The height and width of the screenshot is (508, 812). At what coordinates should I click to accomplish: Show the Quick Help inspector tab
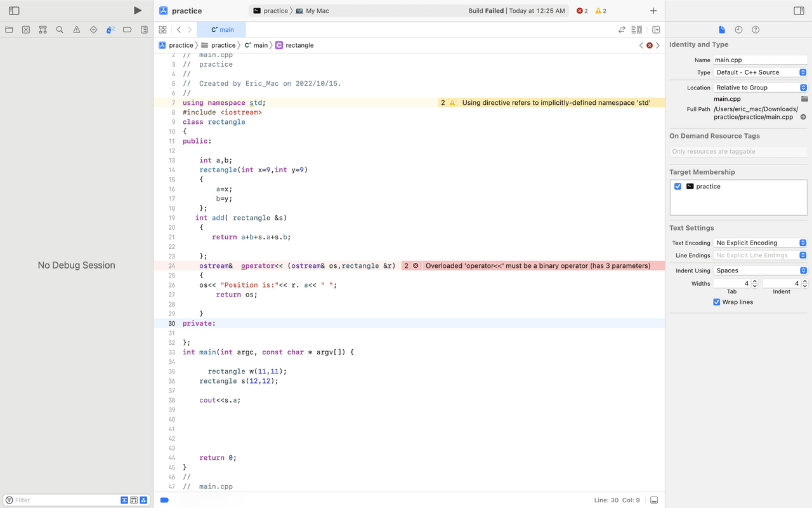click(x=756, y=30)
